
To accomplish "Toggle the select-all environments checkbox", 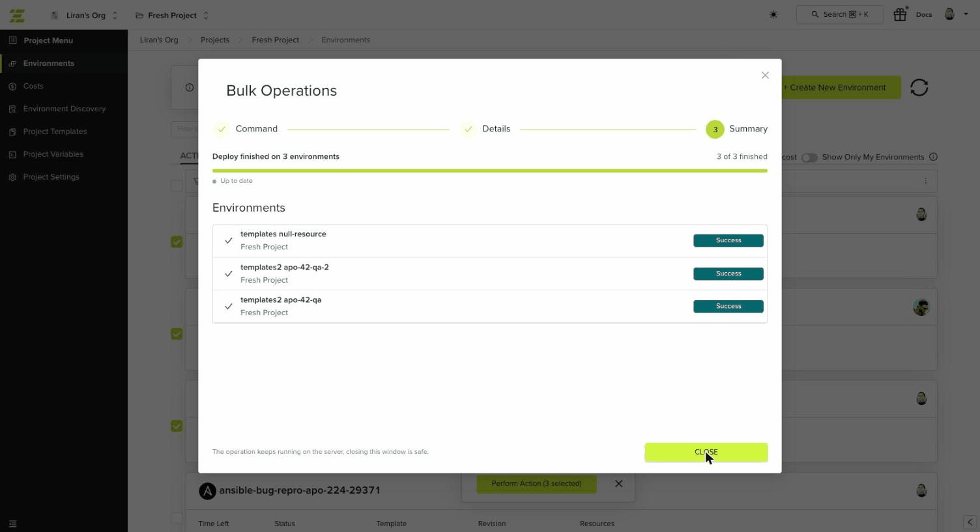I will pos(177,186).
